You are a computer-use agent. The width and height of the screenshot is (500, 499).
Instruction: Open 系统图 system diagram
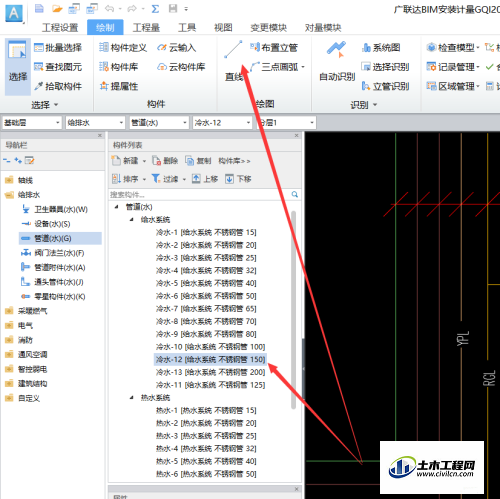click(x=381, y=48)
